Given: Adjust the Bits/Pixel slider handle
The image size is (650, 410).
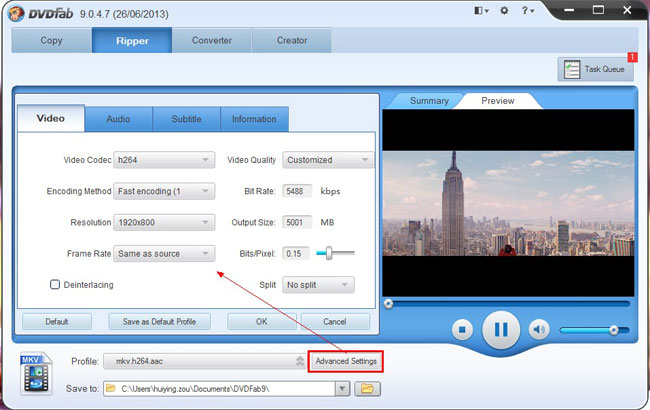Looking at the screenshot, I should 329,253.
